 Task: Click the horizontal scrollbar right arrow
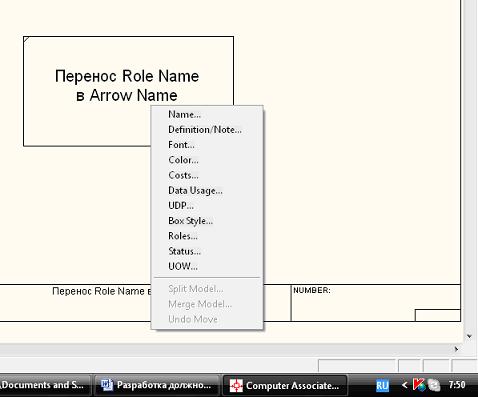pyautogui.click(x=456, y=349)
